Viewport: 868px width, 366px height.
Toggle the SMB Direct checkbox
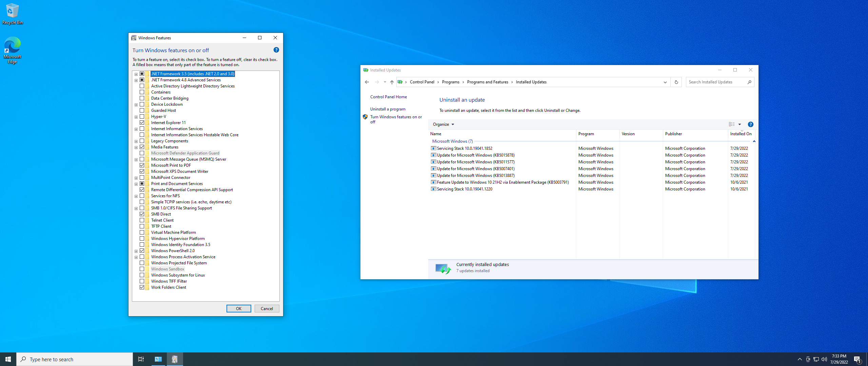[x=142, y=214]
